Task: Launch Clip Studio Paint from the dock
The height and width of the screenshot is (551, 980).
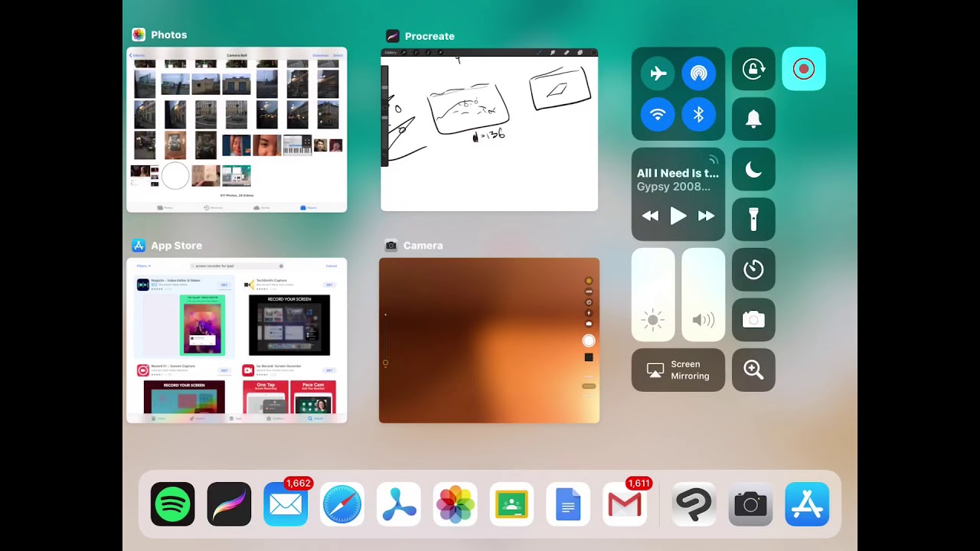Action: [694, 504]
